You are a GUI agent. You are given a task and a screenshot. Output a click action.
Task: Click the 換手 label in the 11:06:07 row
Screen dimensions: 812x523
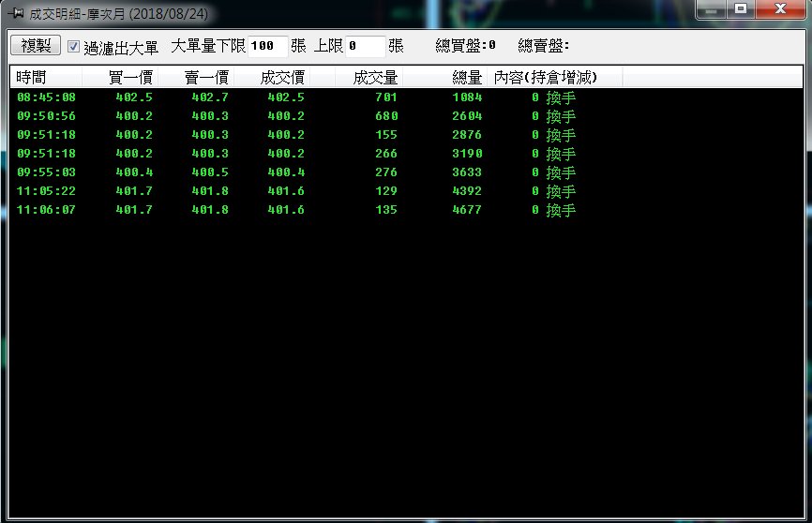coord(561,210)
